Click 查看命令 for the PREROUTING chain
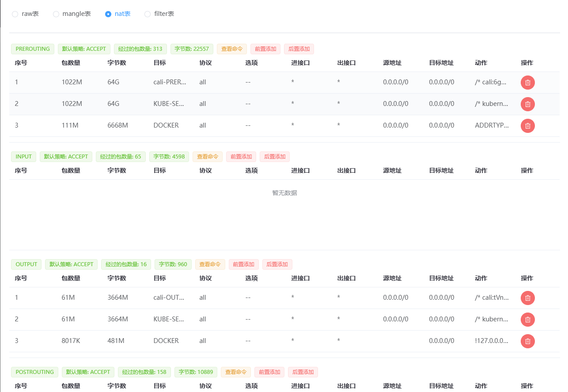Image resolution: width=568 pixels, height=392 pixels. coord(231,49)
